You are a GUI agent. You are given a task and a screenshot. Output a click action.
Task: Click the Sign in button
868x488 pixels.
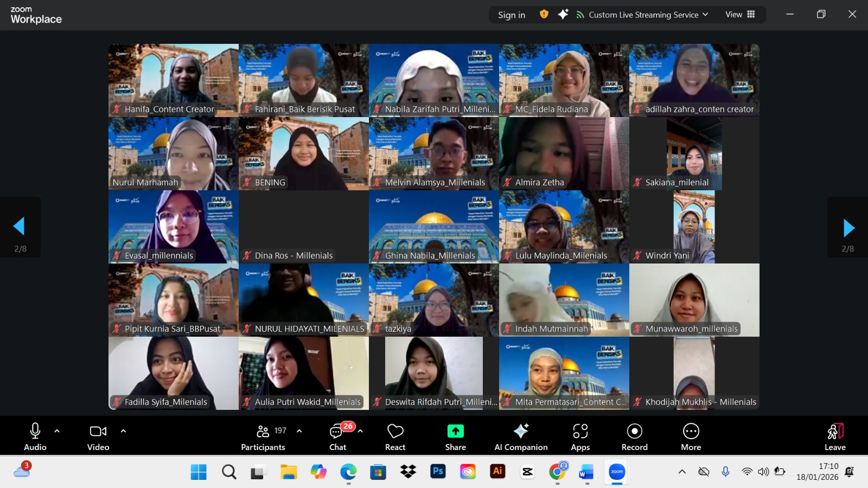(x=510, y=15)
